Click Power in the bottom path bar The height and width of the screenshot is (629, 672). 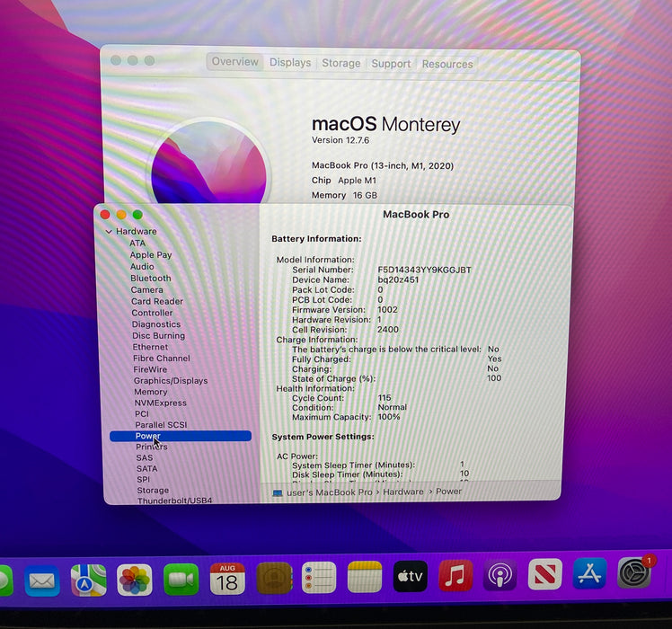[x=448, y=491]
